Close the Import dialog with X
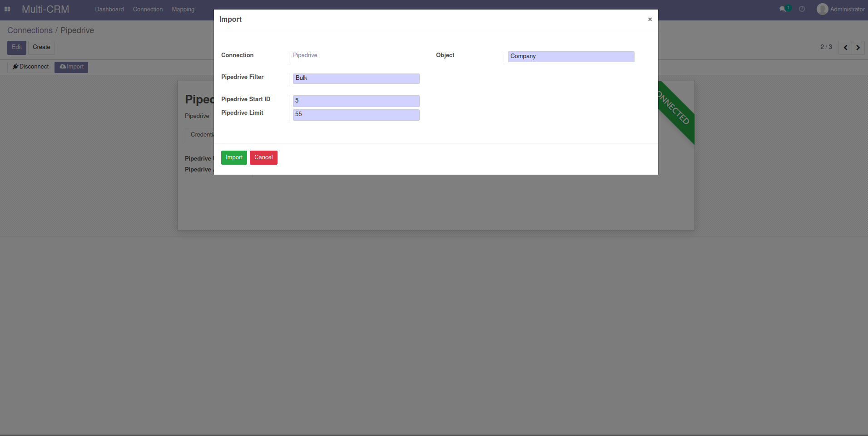 [x=650, y=19]
